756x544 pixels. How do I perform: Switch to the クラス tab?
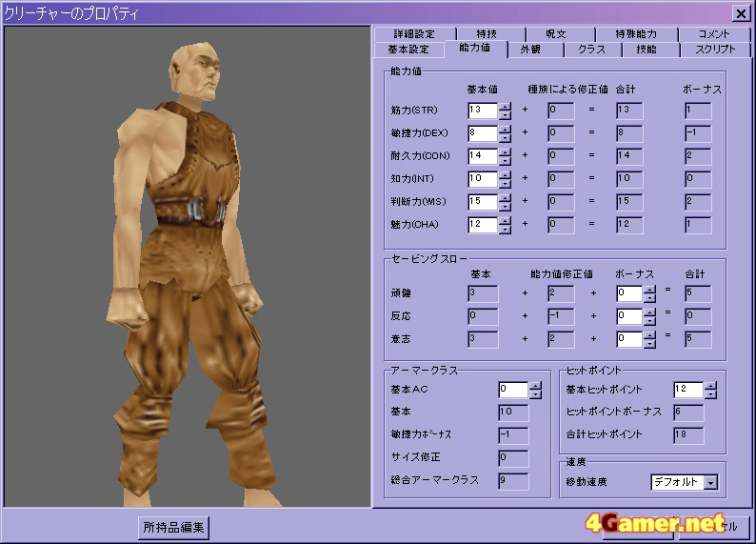point(592,50)
